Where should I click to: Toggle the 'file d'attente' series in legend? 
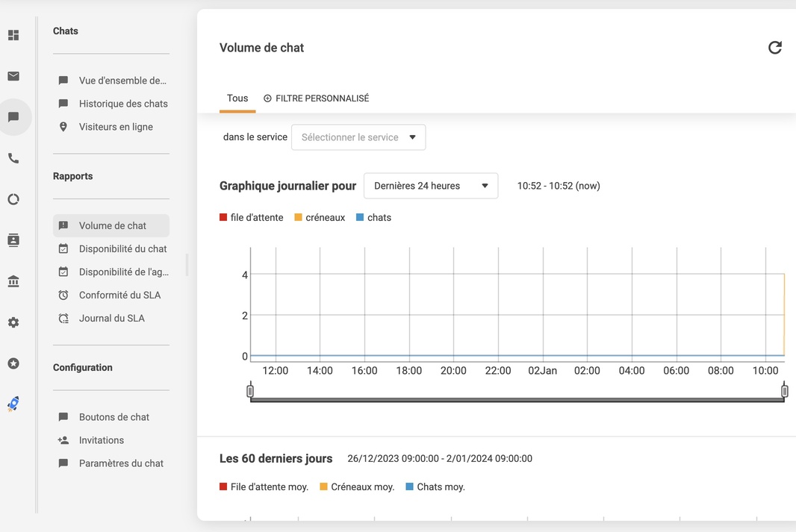click(x=252, y=217)
